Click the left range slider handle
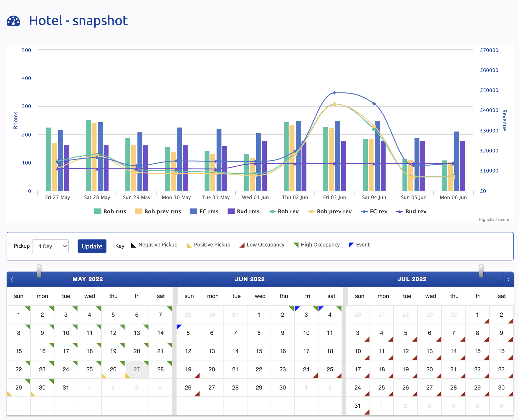This screenshot has width=519, height=420. 39,271
